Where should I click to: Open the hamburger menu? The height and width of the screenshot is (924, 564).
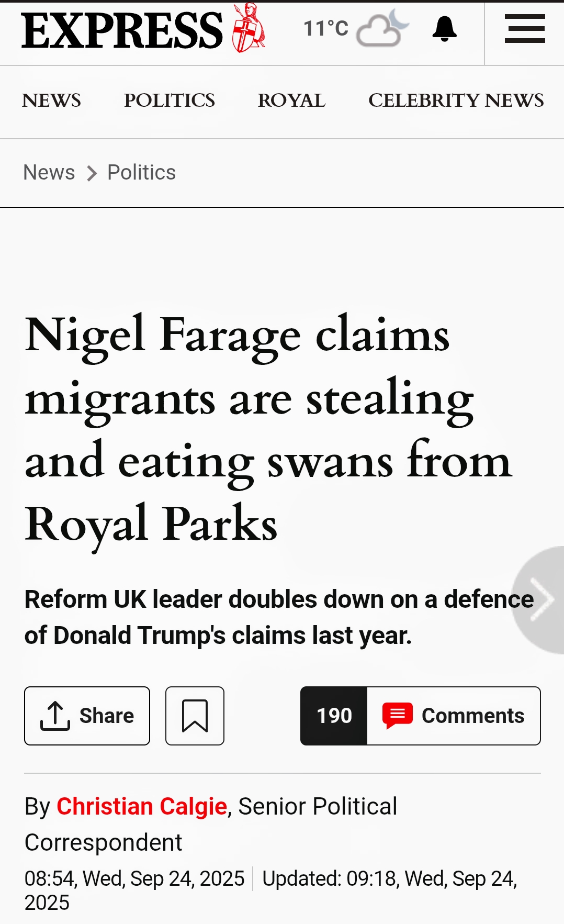(525, 29)
